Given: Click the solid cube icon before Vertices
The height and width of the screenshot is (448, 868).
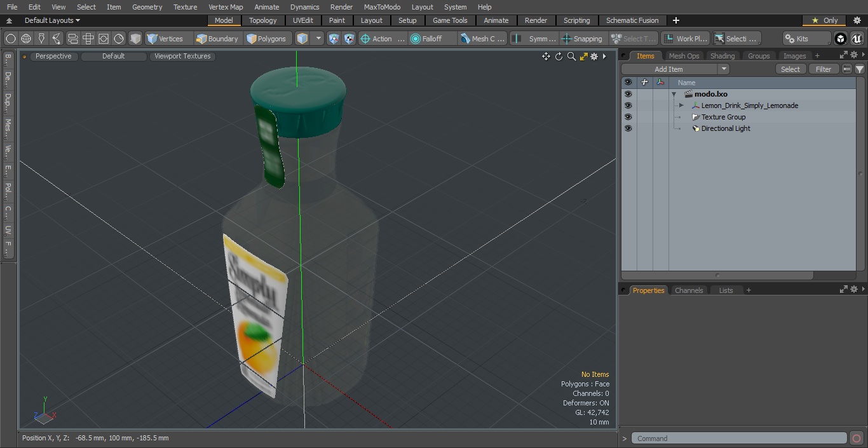Looking at the screenshot, I should (135, 39).
